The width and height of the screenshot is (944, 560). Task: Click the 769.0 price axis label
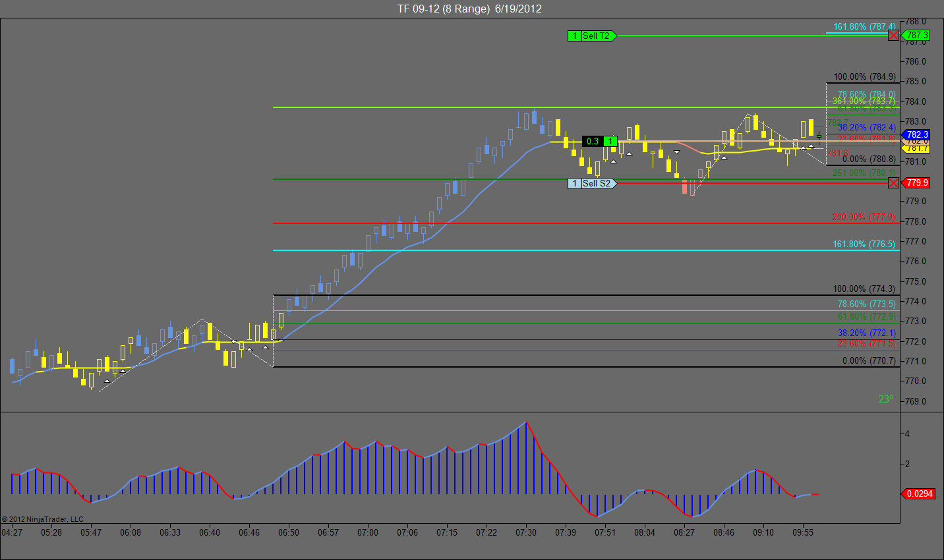pyautogui.click(x=916, y=401)
